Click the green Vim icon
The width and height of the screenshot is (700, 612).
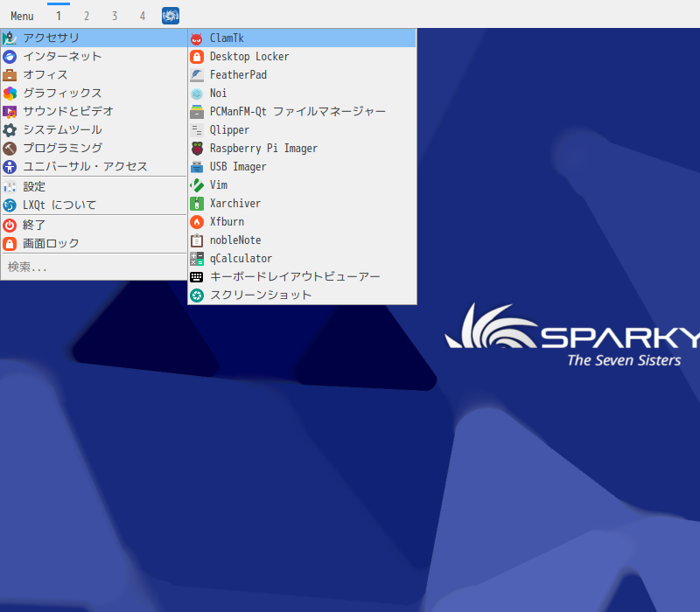click(x=197, y=185)
